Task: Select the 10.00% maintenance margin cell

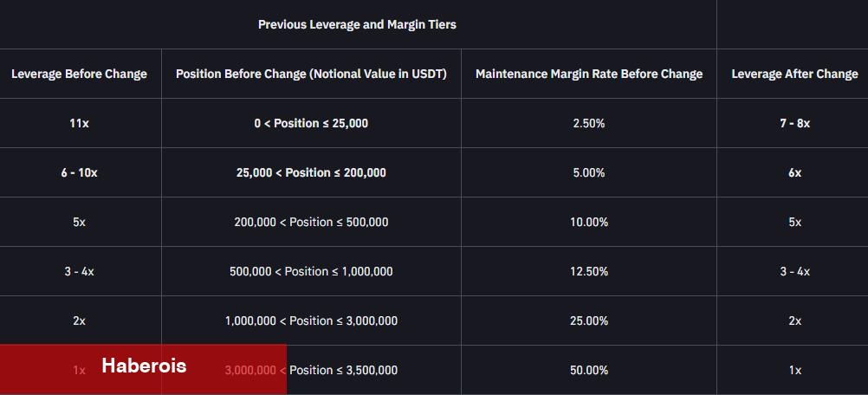Action: point(589,222)
